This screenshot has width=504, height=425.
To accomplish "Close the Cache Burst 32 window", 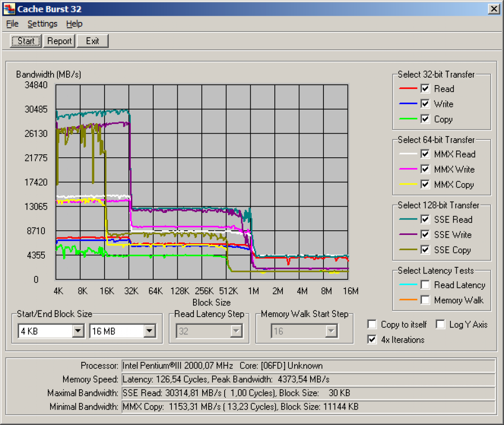I will tap(494, 9).
